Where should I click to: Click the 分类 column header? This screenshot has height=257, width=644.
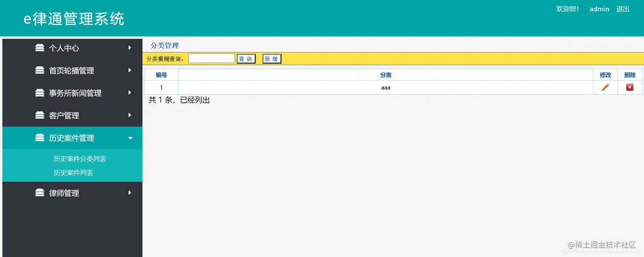(x=386, y=75)
